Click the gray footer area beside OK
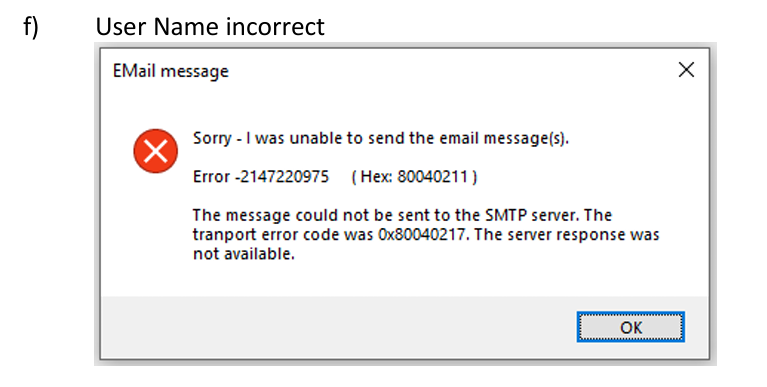The height and width of the screenshot is (387, 767). click(x=338, y=327)
